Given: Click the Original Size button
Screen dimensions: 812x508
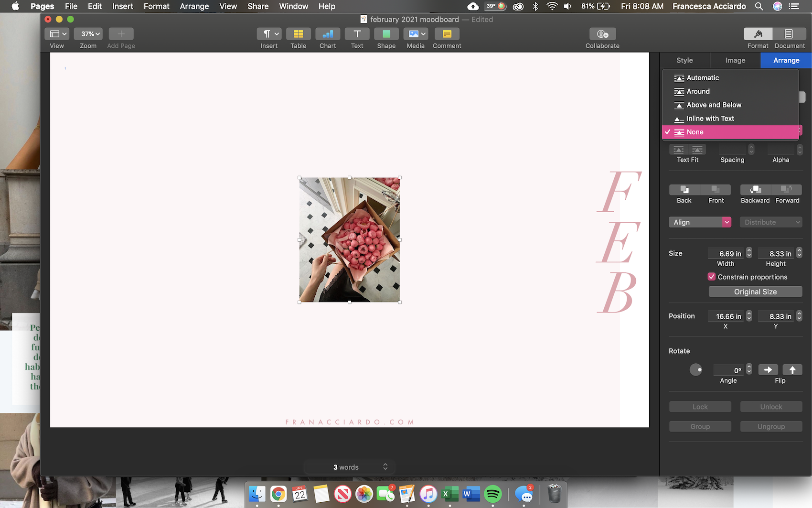Looking at the screenshot, I should pyautogui.click(x=755, y=292).
